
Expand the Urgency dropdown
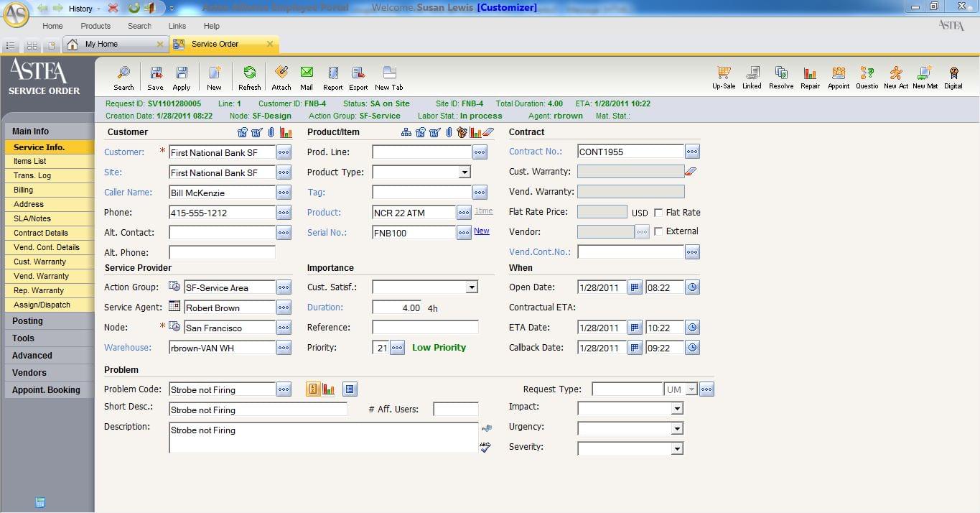676,428
